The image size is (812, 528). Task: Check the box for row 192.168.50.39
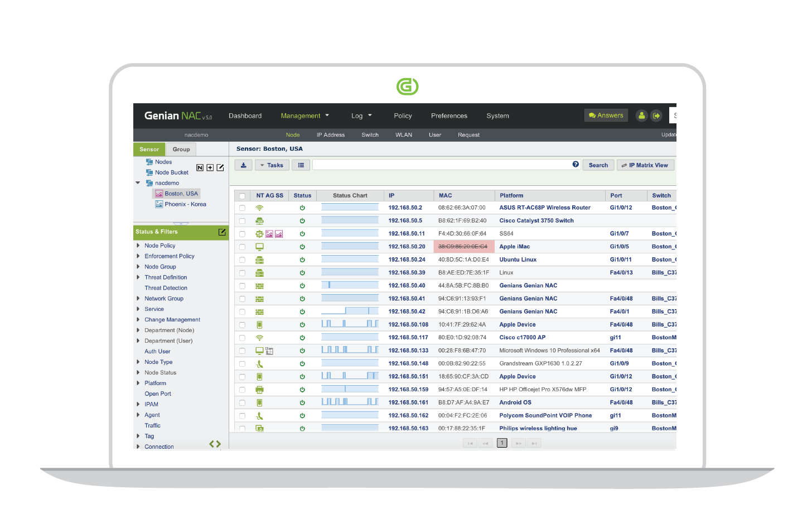tap(242, 273)
